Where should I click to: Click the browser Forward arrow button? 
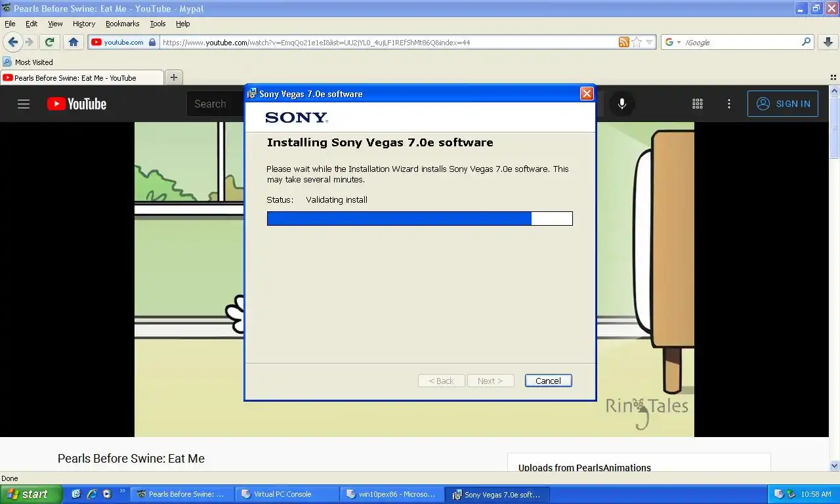coord(29,42)
